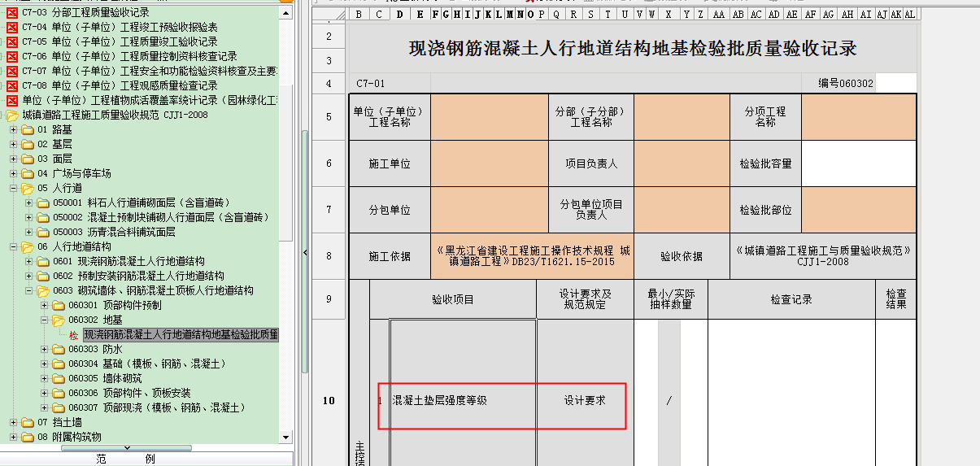The width and height of the screenshot is (980, 466).
Task: Click the red icon beside C7-05 record
Action: coord(11,41)
